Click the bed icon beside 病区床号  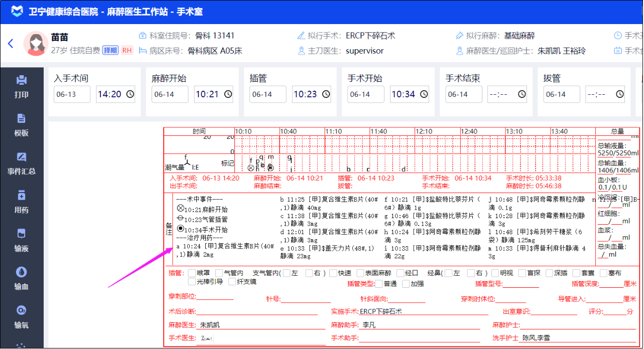click(x=143, y=51)
